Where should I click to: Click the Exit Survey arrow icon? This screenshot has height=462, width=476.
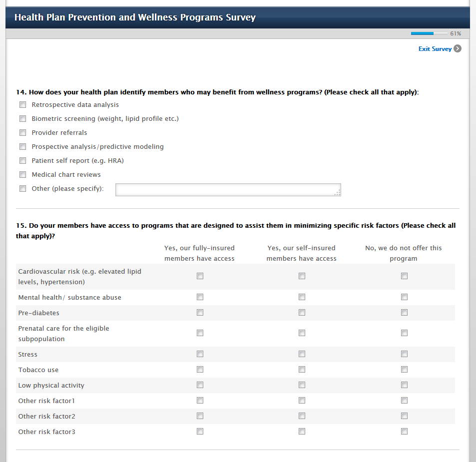pyautogui.click(x=458, y=48)
